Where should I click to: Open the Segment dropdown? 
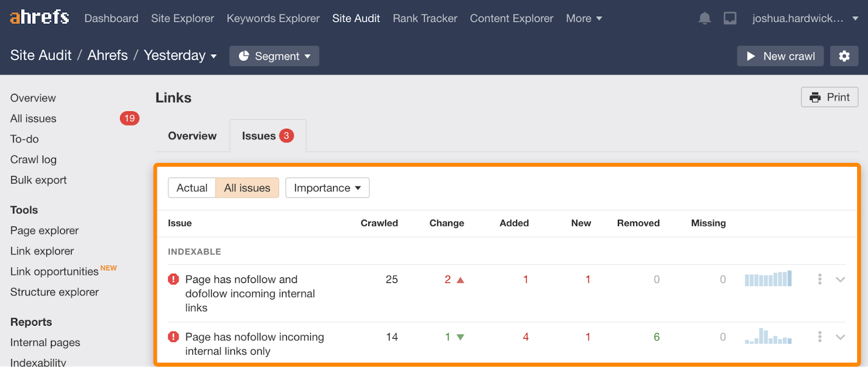274,56
